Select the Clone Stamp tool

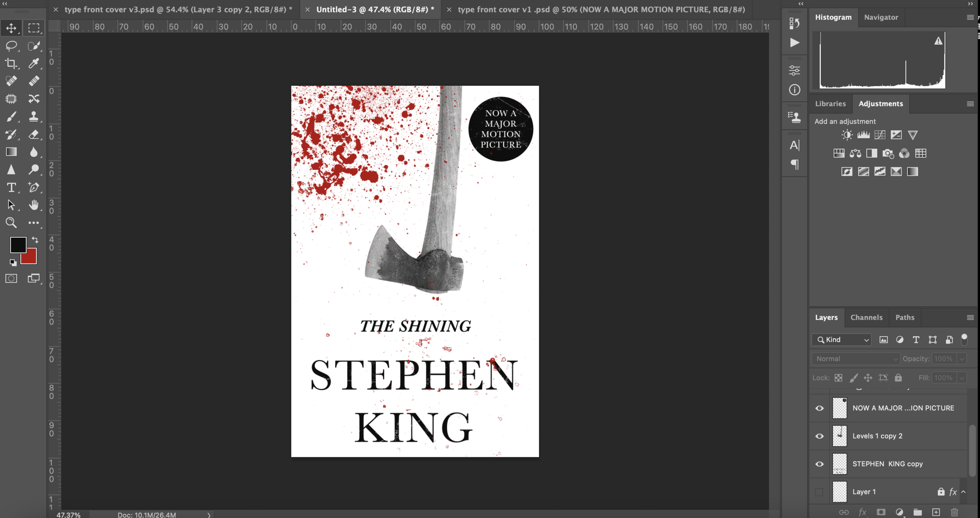34,116
